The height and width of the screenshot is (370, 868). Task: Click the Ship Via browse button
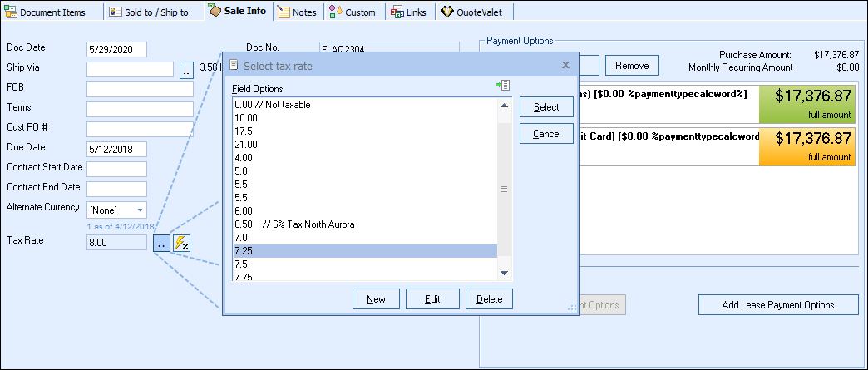coord(186,70)
